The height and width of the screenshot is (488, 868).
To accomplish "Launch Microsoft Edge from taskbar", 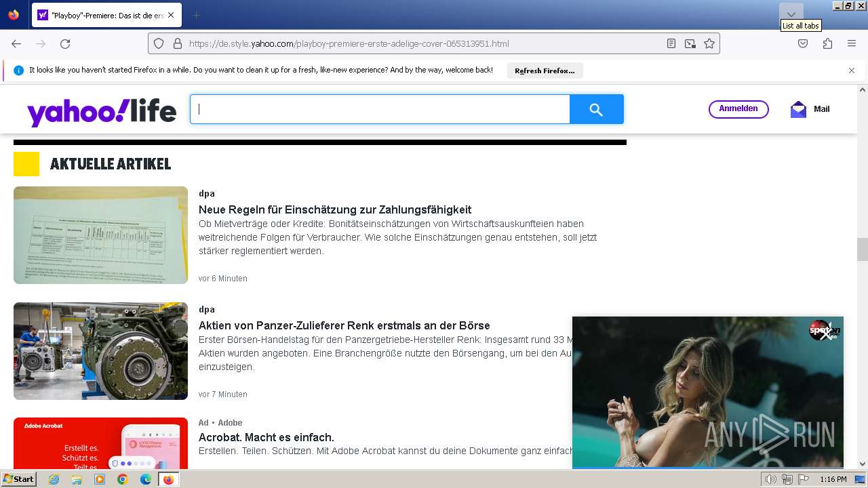I will (x=146, y=479).
